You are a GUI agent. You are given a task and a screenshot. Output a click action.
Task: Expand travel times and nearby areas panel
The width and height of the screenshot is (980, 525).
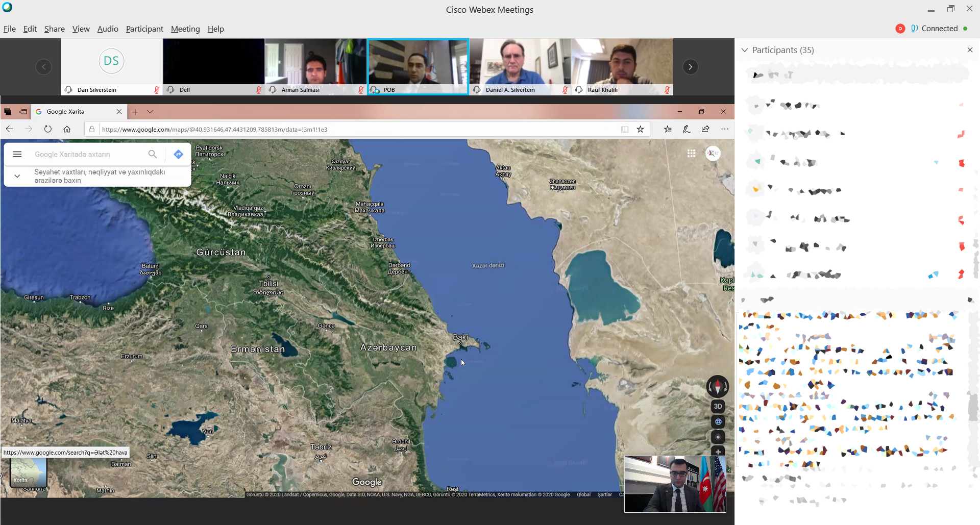17,176
